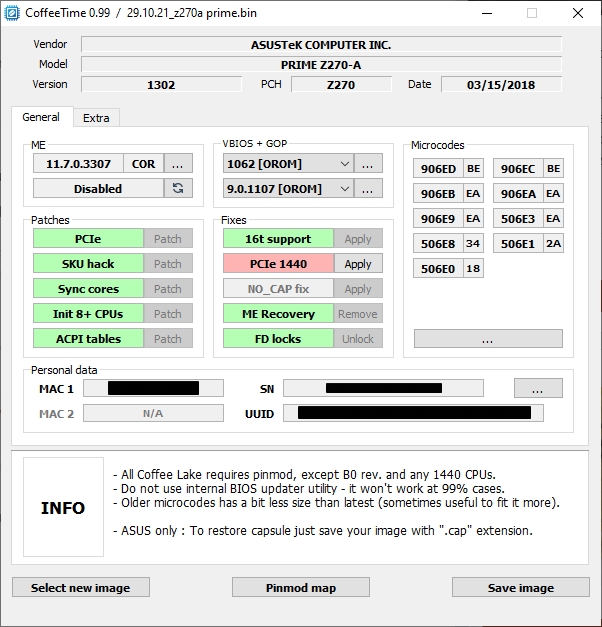
Task: Open the ellipsis button beside ME version COR
Action: [x=178, y=164]
